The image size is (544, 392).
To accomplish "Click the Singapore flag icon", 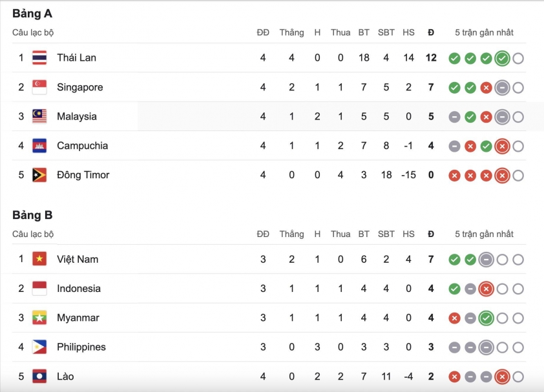I will click(x=39, y=87).
